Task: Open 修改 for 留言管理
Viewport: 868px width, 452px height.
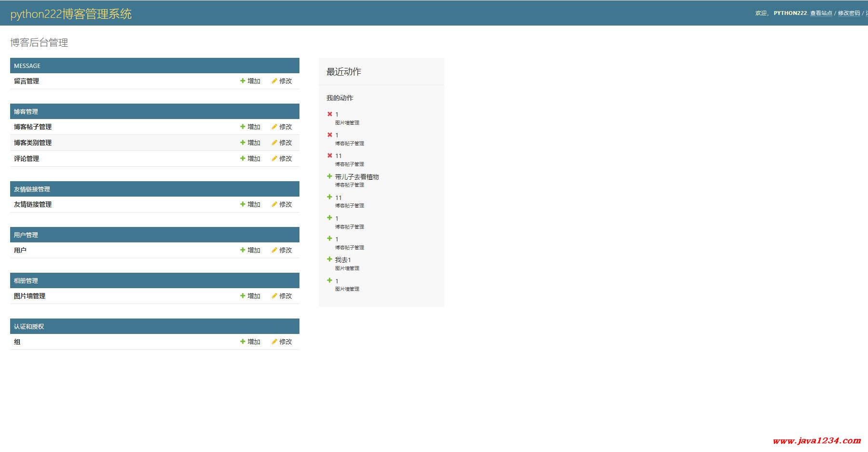Action: pyautogui.click(x=282, y=81)
